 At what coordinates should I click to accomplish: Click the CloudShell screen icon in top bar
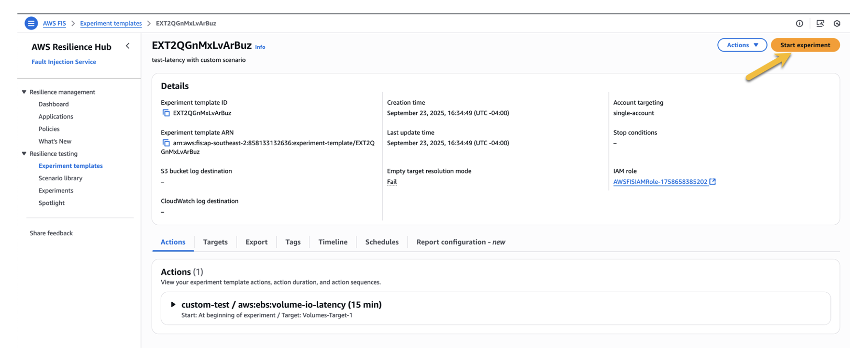[x=820, y=23]
